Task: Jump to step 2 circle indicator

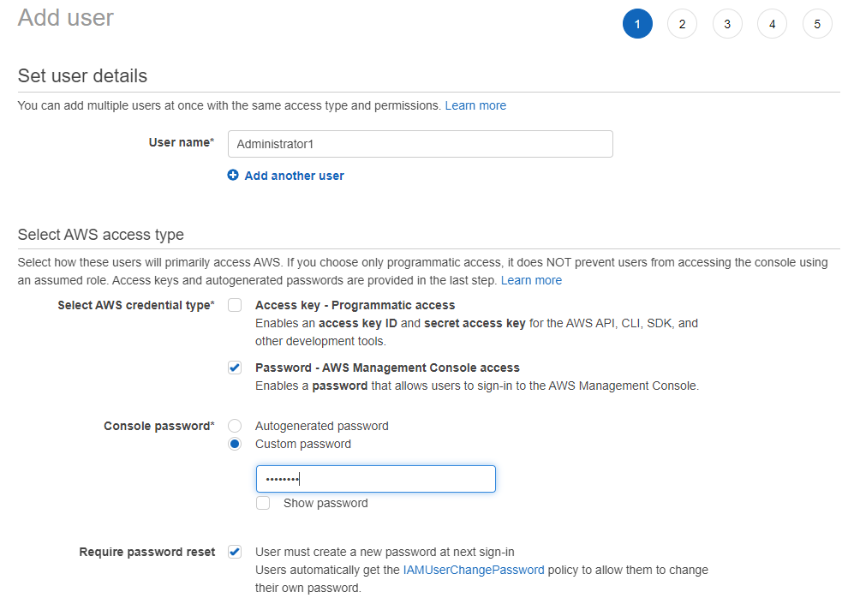Action: (682, 24)
